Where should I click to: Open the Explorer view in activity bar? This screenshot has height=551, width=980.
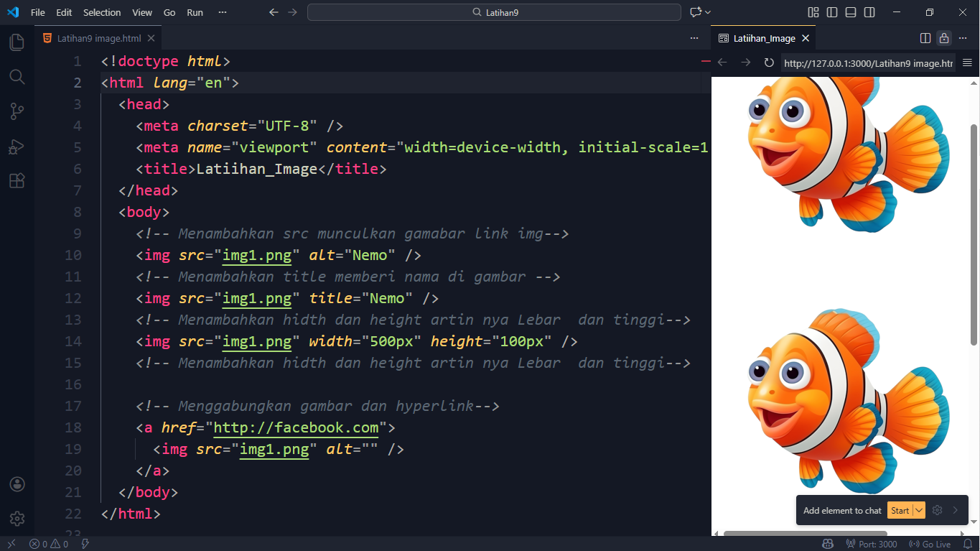[17, 42]
